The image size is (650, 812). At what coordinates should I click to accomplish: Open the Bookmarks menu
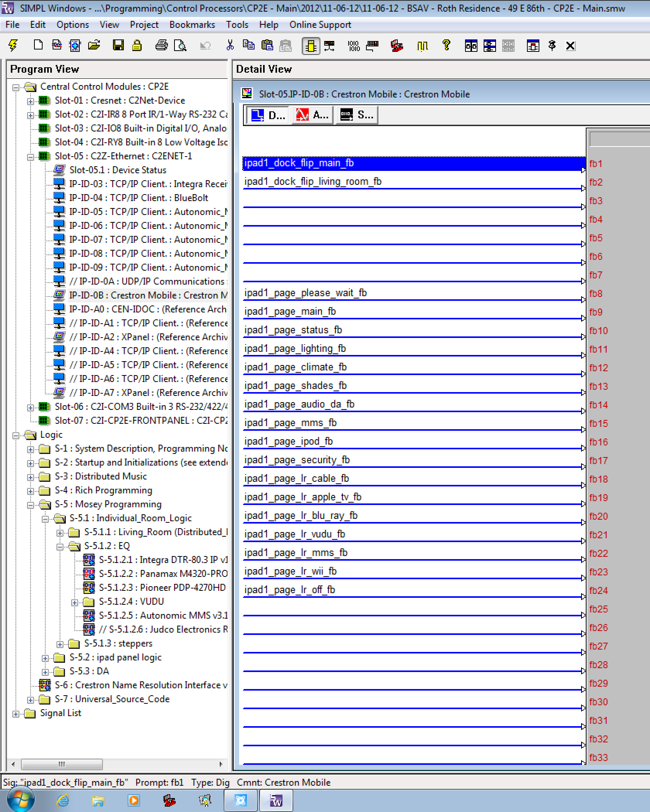192,25
